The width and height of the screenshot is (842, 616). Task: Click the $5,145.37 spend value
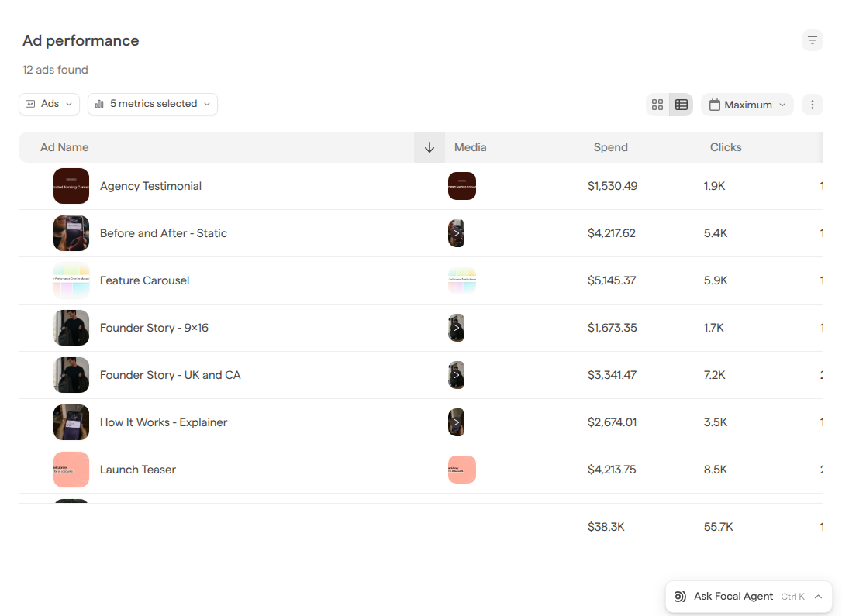pos(612,280)
